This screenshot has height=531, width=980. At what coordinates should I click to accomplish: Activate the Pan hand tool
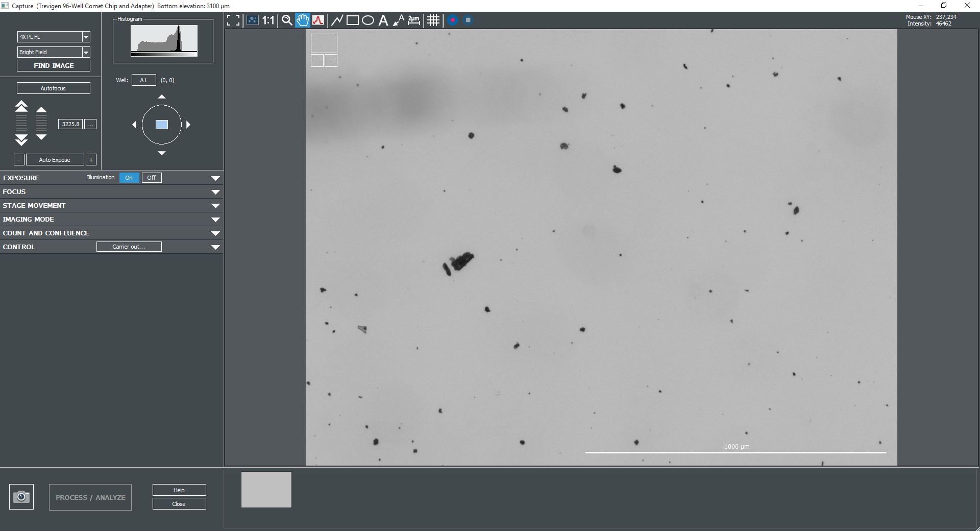(x=302, y=20)
